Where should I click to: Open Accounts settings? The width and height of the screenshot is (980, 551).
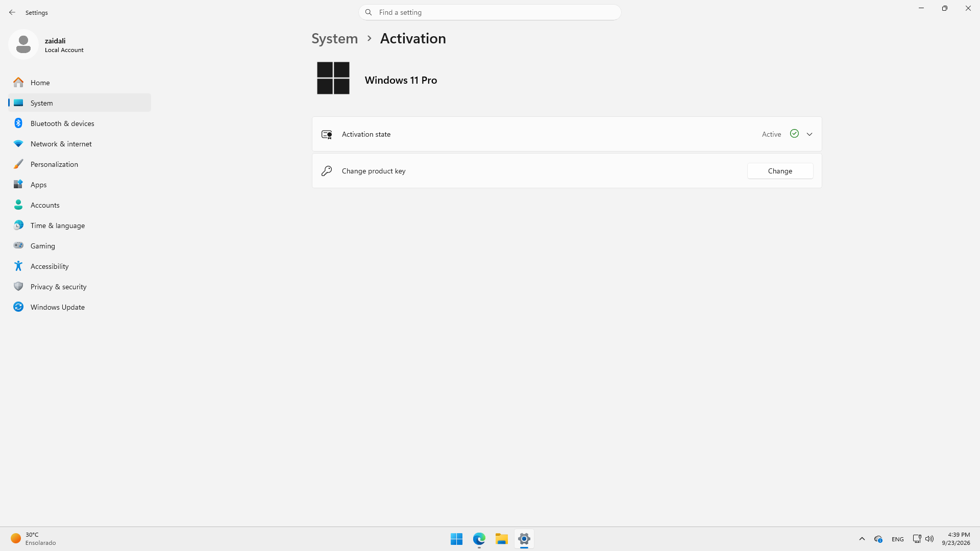80,205
